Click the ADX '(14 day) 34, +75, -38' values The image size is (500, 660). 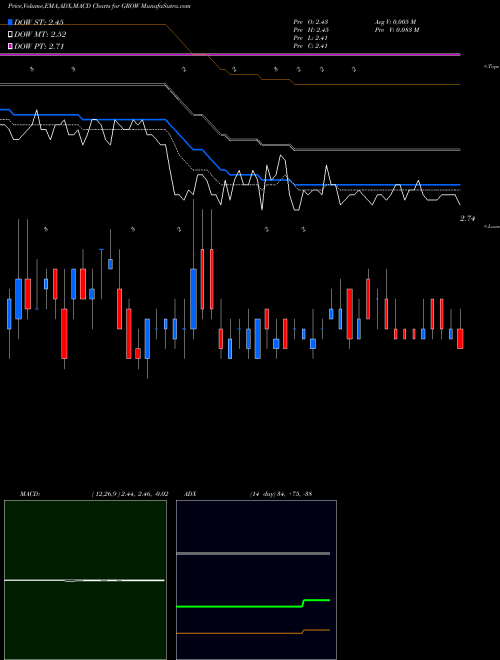(x=281, y=494)
